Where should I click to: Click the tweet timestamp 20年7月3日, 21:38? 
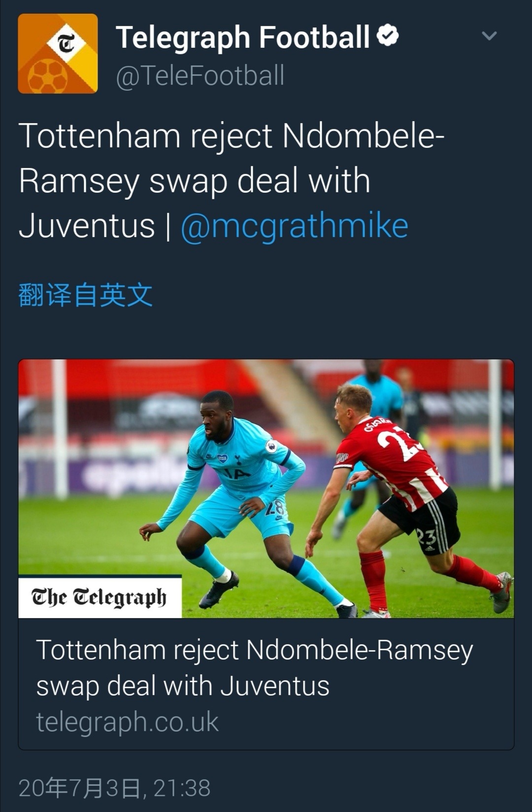(114, 788)
